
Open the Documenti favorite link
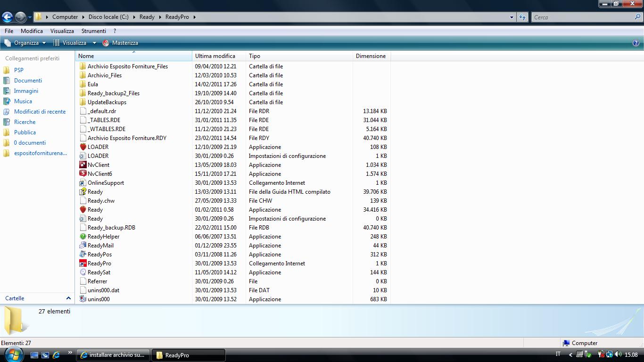[x=28, y=81]
